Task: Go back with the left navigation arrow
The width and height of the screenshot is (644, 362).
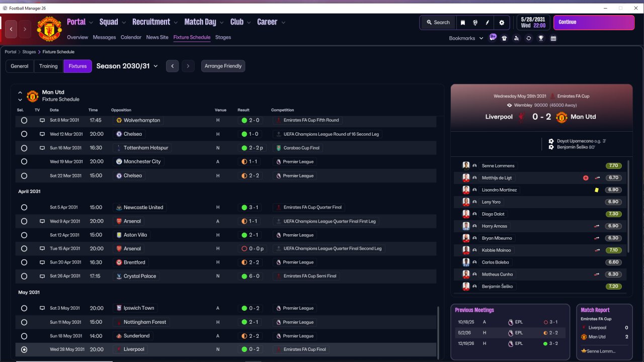Action: (x=11, y=29)
